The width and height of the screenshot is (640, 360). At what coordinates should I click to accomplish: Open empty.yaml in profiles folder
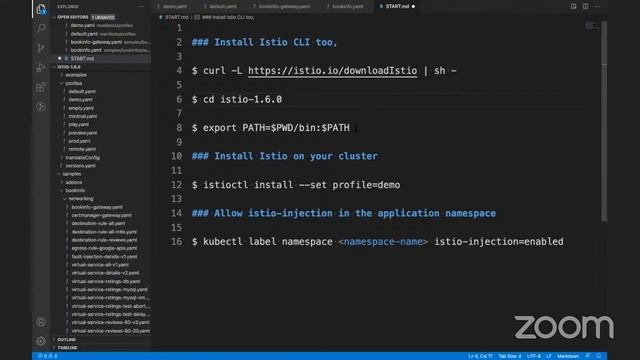[x=81, y=108]
